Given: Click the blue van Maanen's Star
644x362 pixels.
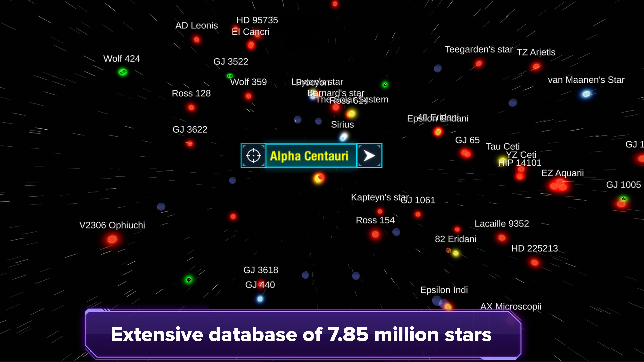Looking at the screenshot, I should [x=586, y=94].
